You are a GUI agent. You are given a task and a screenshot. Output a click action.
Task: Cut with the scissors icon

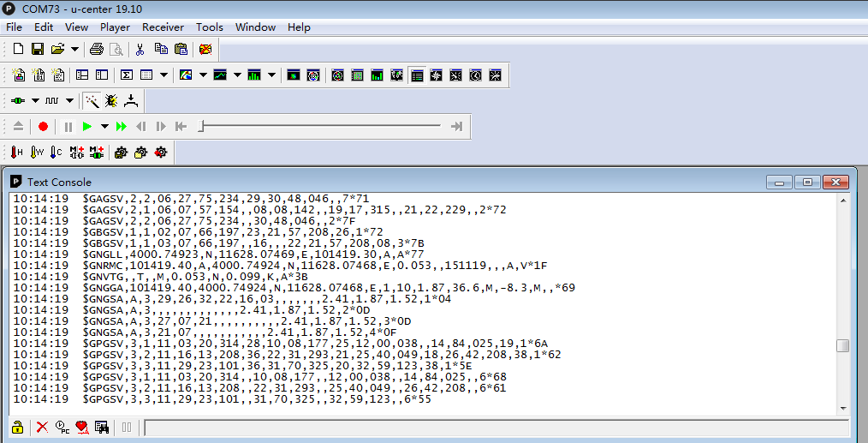140,49
